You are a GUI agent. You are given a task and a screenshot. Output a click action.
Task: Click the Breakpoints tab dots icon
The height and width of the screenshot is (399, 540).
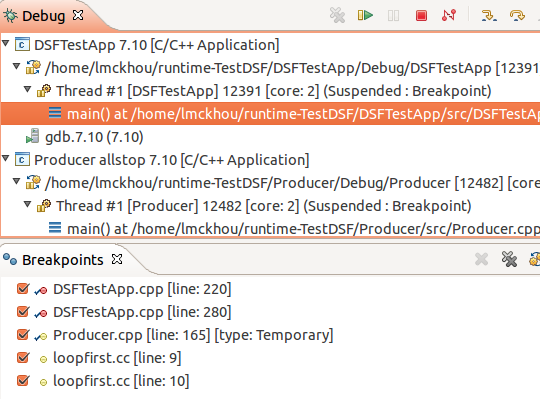(x=10, y=259)
